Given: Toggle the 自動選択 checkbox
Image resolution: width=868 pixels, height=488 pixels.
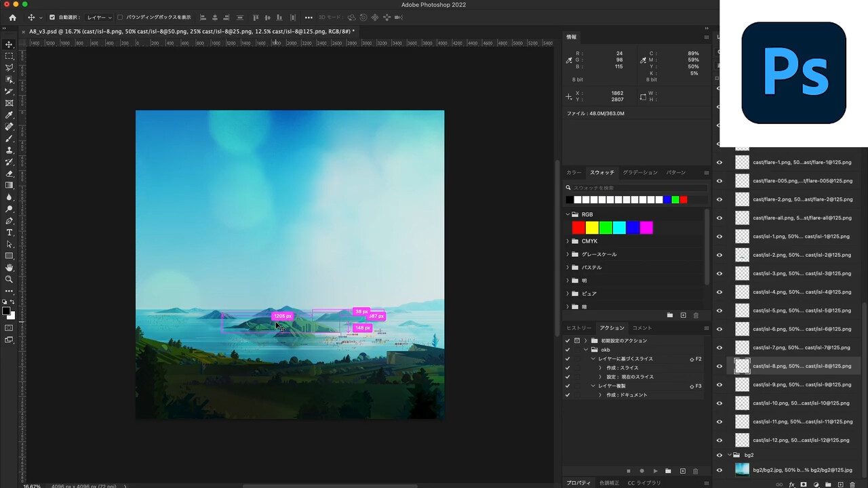Looking at the screenshot, I should pos(52,18).
